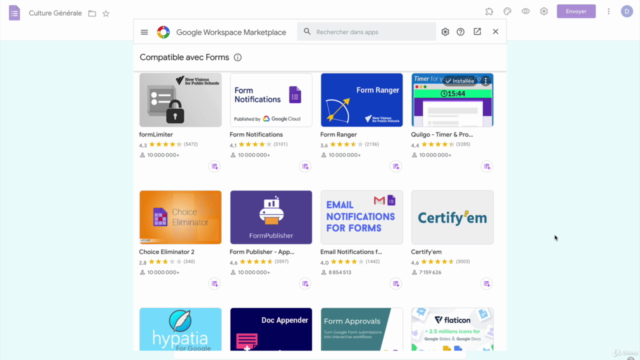Open Email Notifications for Forms thumbnail
640x360 pixels.
click(x=362, y=217)
